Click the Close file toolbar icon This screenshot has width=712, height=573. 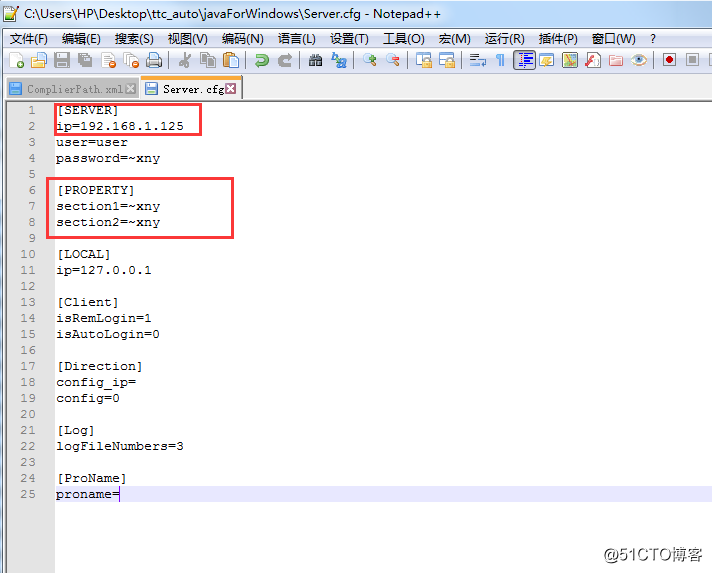click(109, 60)
